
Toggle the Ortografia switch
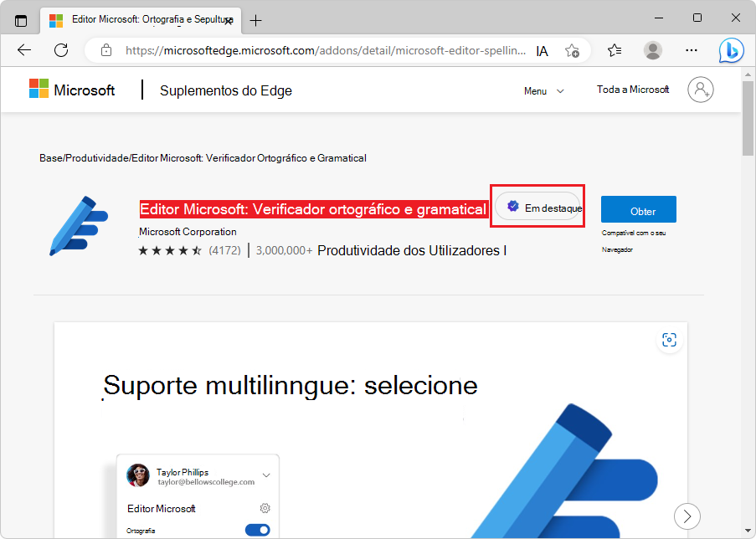pos(258,531)
